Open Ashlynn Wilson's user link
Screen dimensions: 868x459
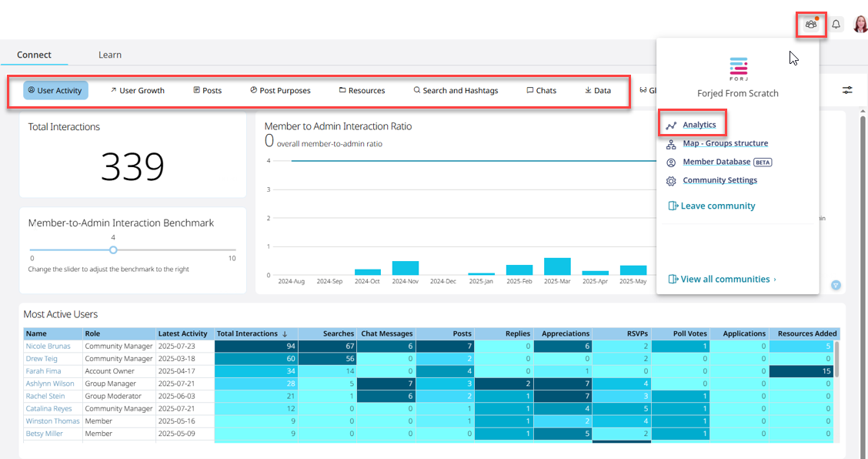[x=50, y=384]
